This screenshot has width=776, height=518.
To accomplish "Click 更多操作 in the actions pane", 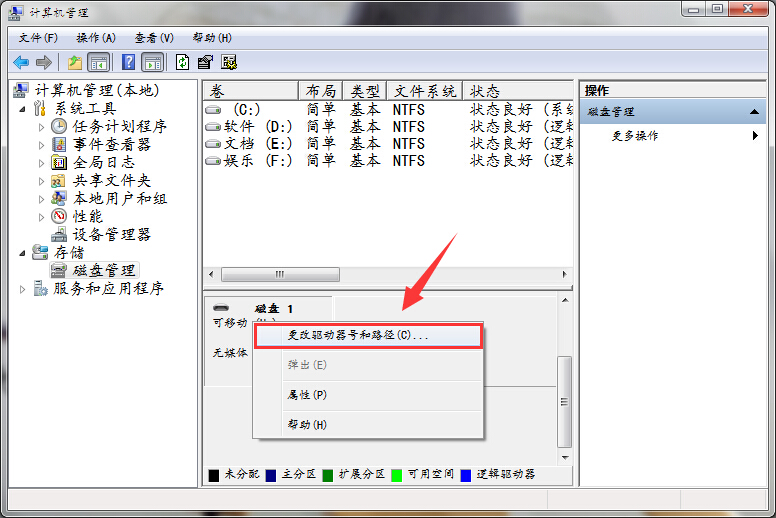I will click(635, 136).
